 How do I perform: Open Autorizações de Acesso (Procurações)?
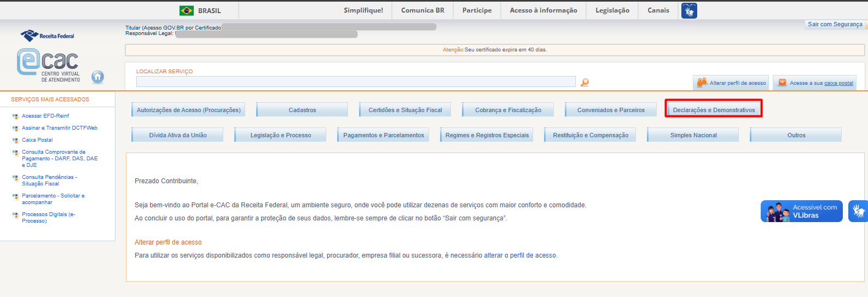pos(188,110)
